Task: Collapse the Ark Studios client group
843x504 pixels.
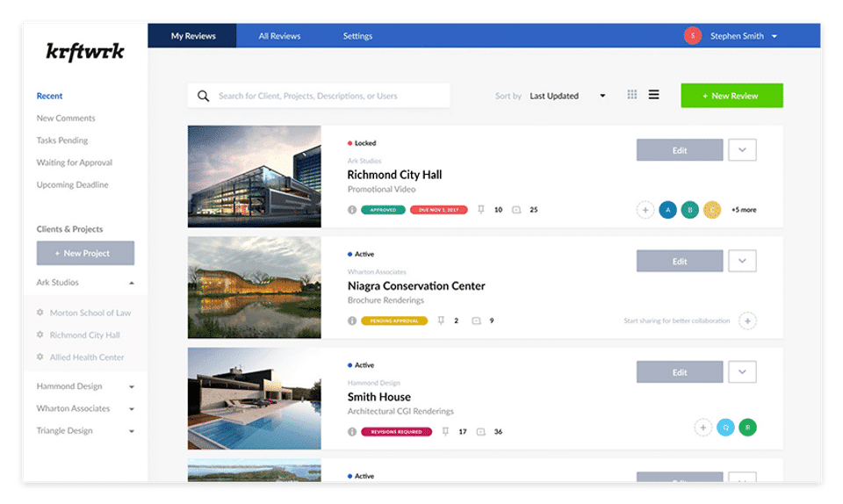Action: pos(132,283)
